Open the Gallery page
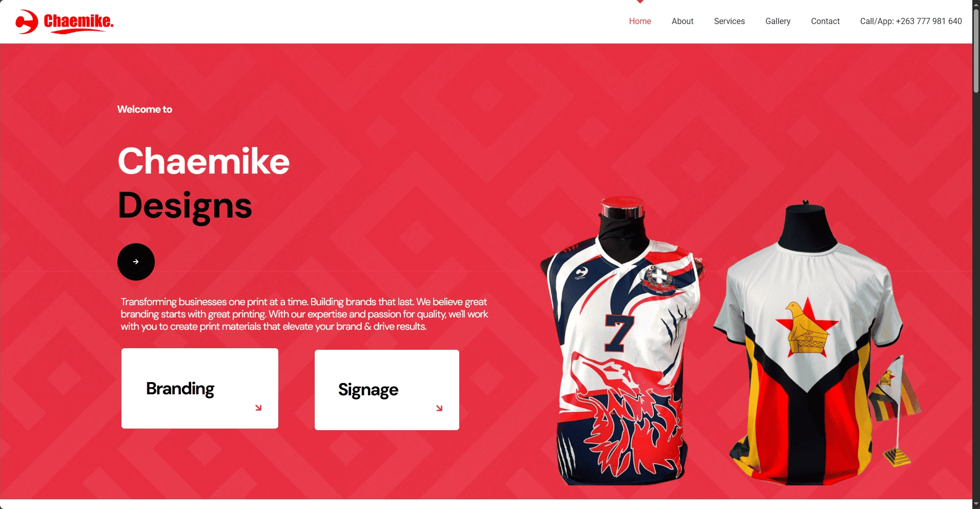 pos(778,21)
